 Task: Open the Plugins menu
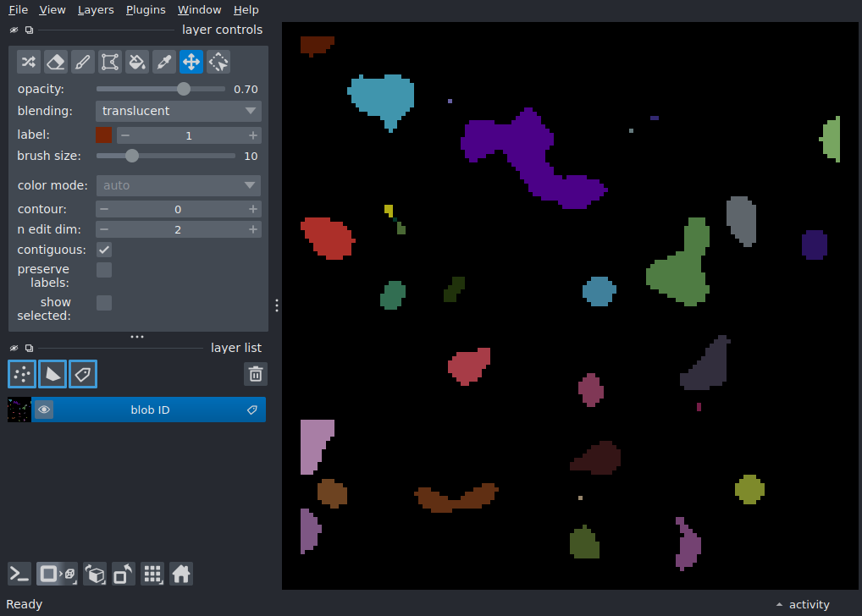[146, 10]
